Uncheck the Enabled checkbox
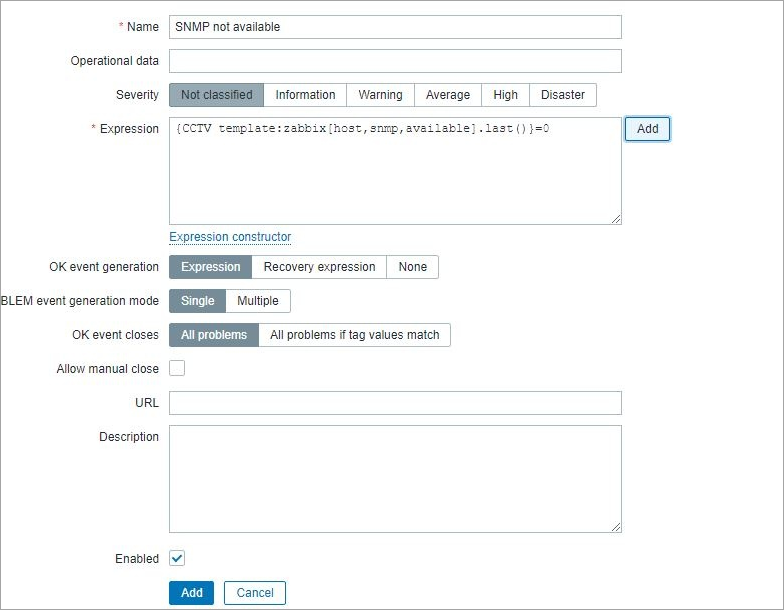This screenshot has width=784, height=610. point(177,558)
